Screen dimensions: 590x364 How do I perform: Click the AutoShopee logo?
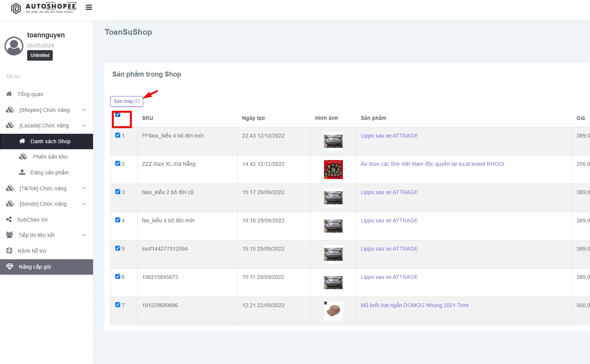click(x=43, y=8)
